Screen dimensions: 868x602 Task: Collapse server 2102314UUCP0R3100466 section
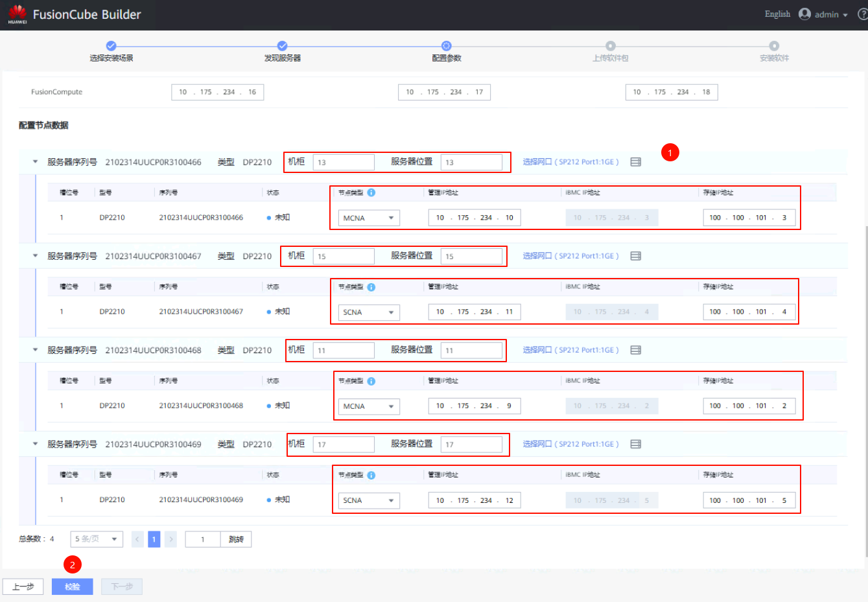click(x=35, y=162)
